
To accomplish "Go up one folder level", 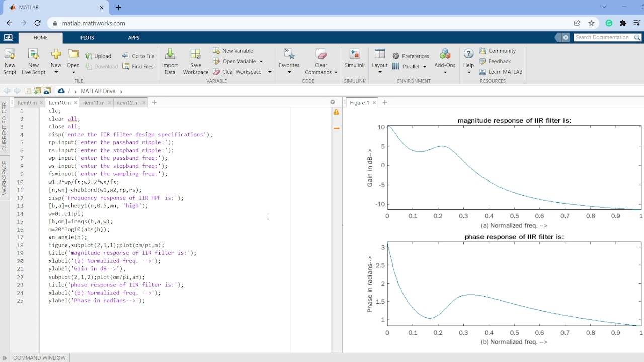I will (28, 91).
